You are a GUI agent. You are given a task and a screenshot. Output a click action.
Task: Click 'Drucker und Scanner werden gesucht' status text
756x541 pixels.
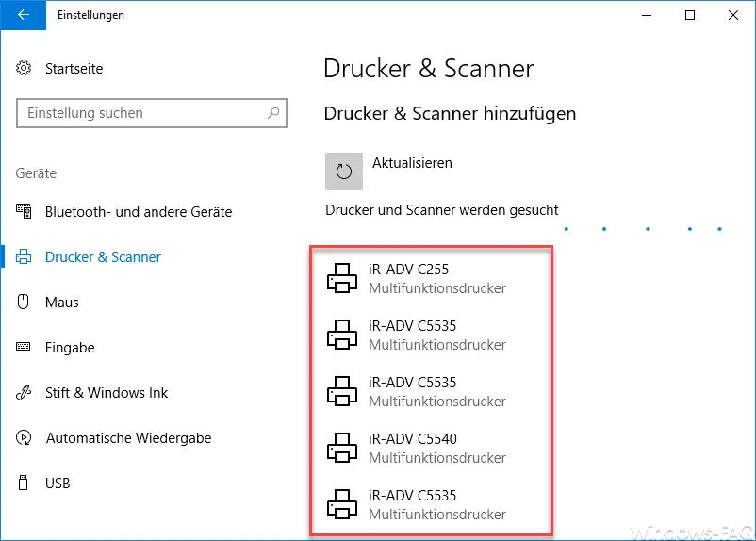click(x=442, y=210)
